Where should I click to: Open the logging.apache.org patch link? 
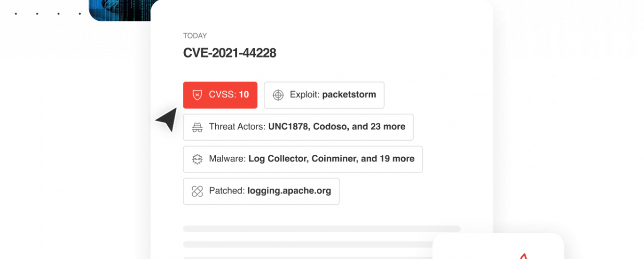pos(289,191)
